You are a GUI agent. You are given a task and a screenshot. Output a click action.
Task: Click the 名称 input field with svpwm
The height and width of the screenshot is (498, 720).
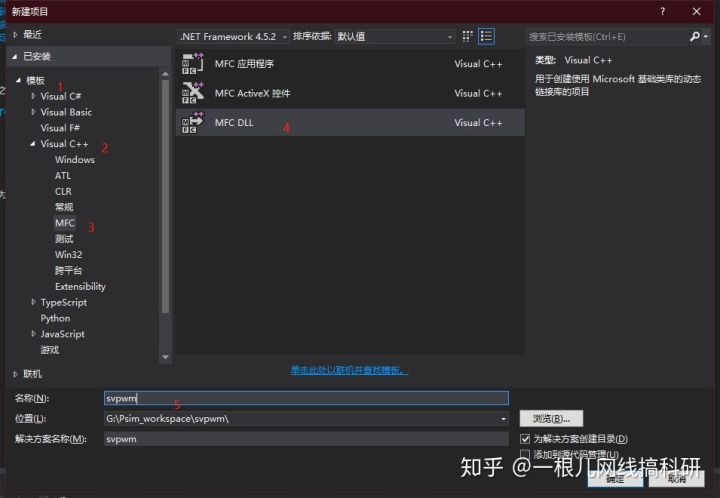click(306, 398)
